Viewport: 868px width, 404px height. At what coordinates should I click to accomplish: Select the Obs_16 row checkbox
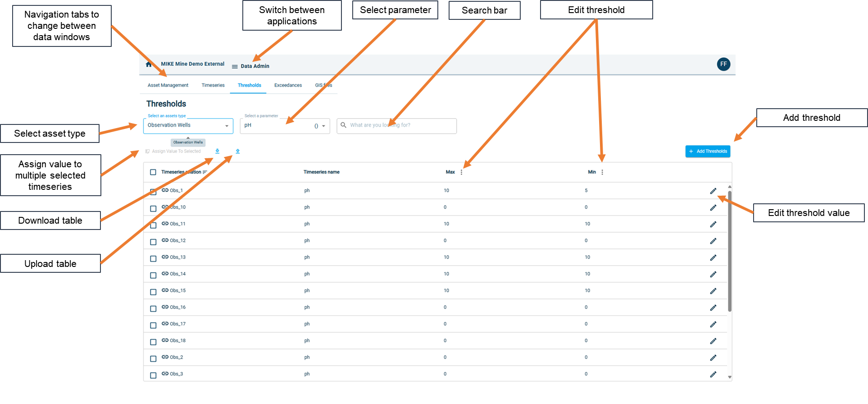[x=153, y=308]
